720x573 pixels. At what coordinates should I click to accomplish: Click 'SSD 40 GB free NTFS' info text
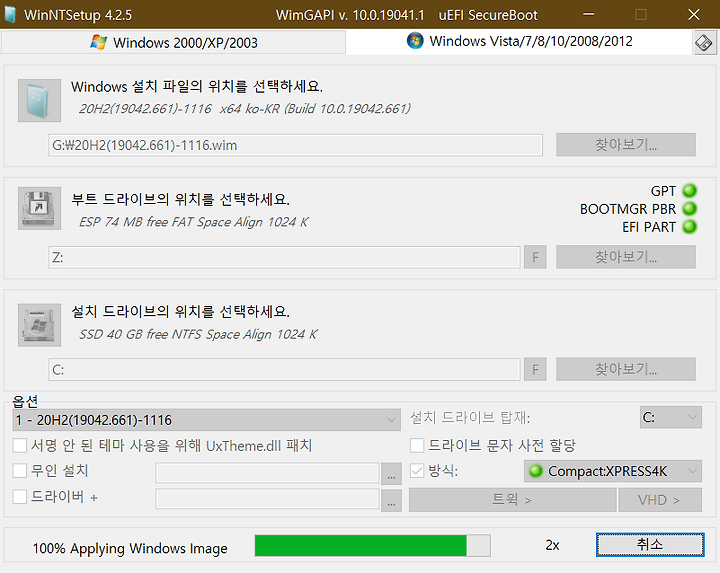click(x=198, y=334)
